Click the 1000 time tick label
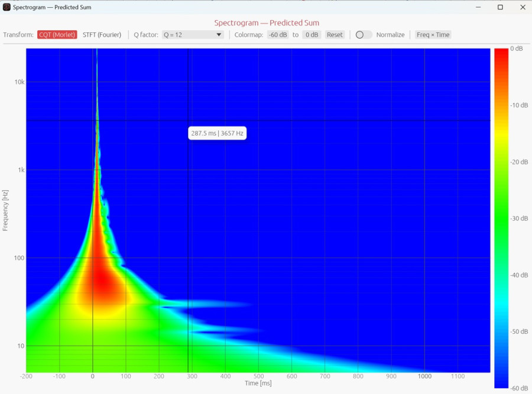Viewport: 532px width, 394px height. (x=424, y=376)
